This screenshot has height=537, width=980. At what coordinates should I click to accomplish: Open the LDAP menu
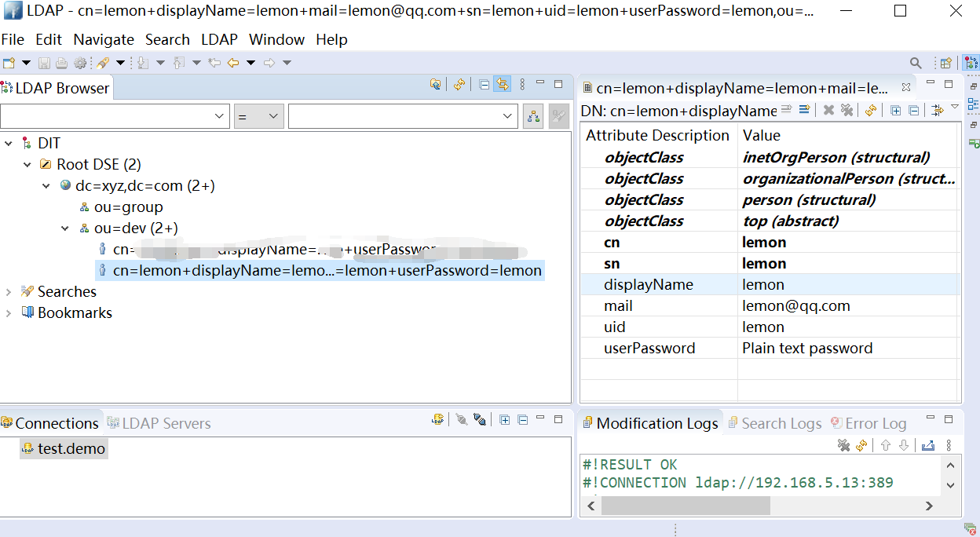click(x=218, y=39)
